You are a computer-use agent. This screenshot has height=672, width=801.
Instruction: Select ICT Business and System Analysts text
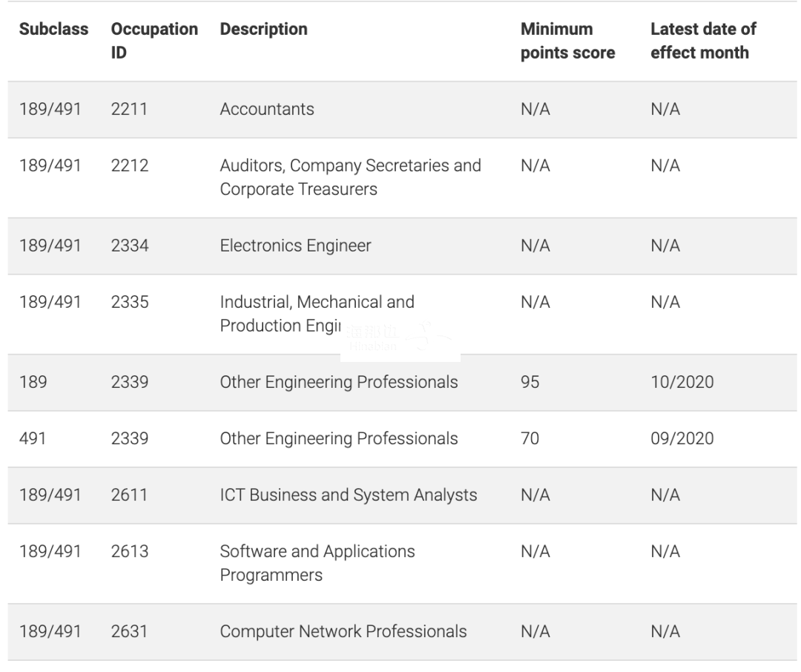[348, 495]
